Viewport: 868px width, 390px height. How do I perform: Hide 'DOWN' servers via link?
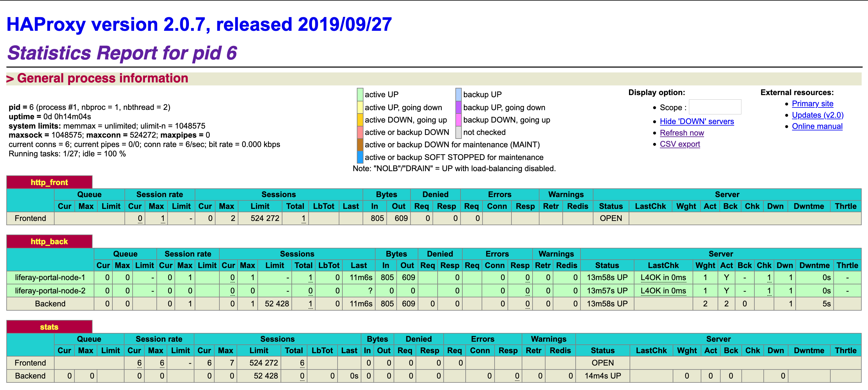(697, 121)
